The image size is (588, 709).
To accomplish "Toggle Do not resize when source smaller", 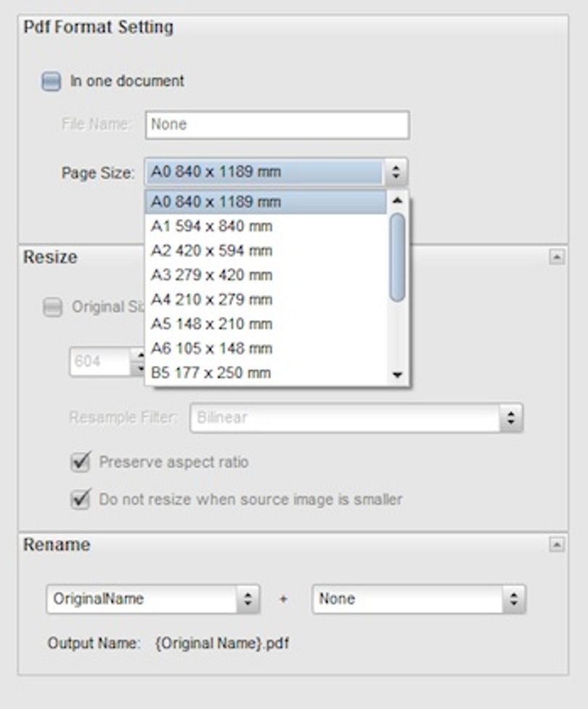I will pyautogui.click(x=81, y=499).
